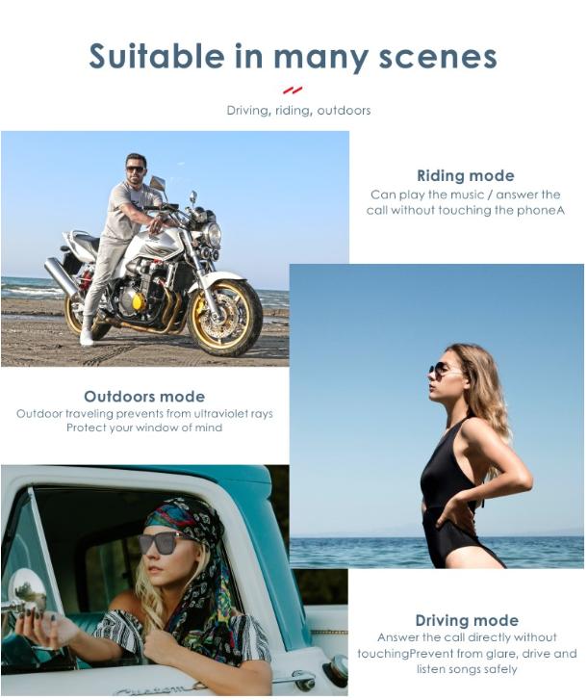Select the 'listen songs safely' description line
The image size is (588, 700).
467,669
